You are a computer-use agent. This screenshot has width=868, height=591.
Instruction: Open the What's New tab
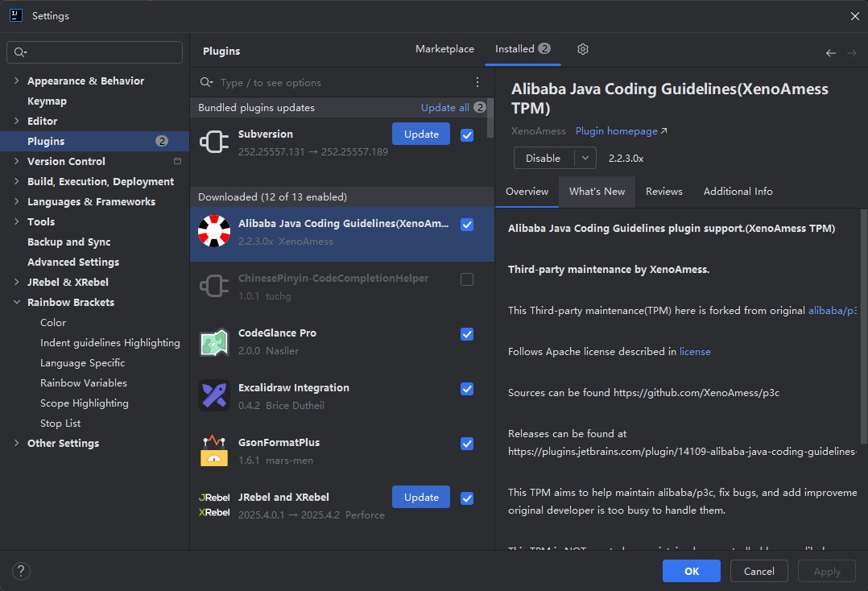597,192
